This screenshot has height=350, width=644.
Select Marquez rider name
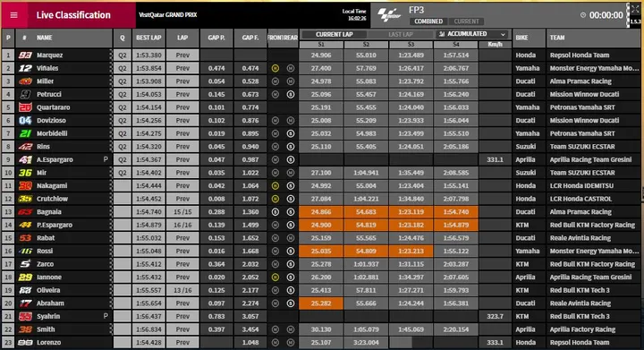(x=50, y=55)
